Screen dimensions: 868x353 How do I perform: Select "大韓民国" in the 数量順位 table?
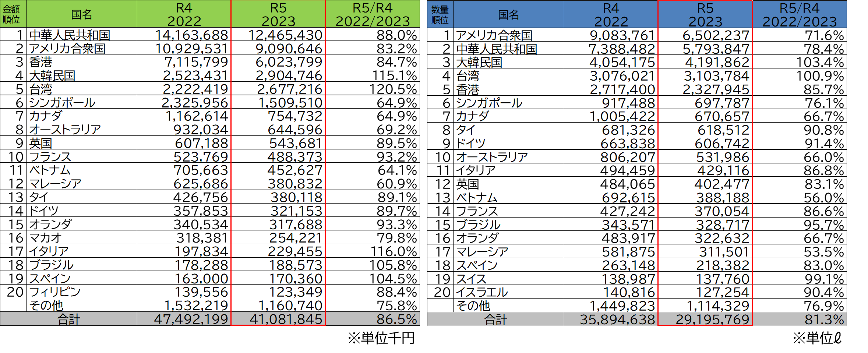509,62
